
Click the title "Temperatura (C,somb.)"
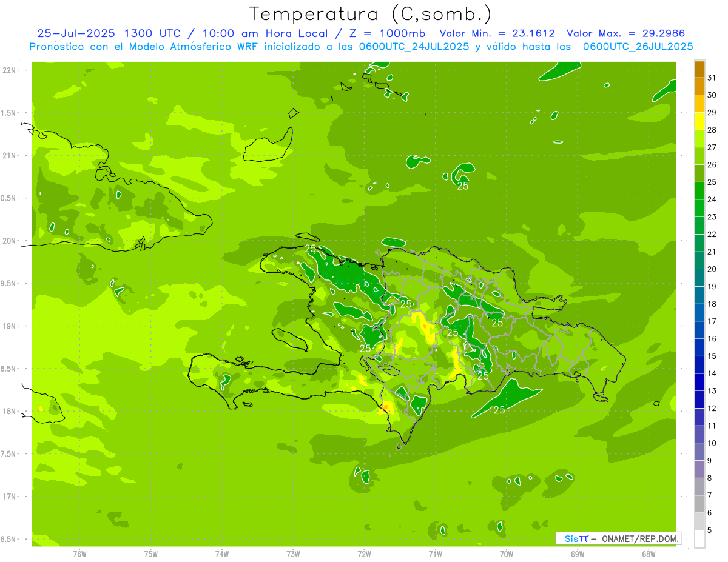pos(371,14)
